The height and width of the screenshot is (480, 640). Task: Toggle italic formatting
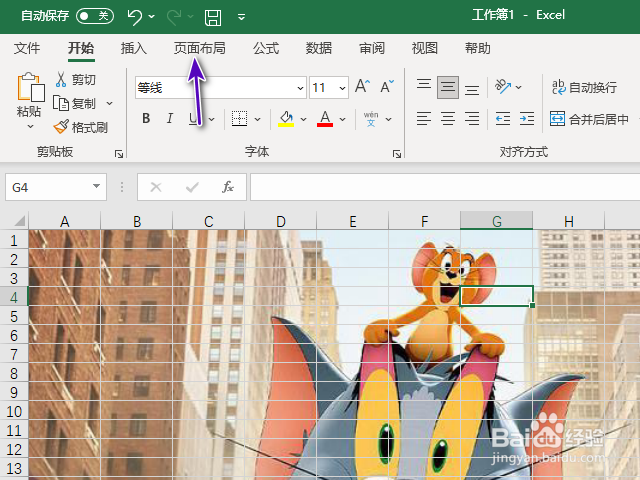[170, 119]
